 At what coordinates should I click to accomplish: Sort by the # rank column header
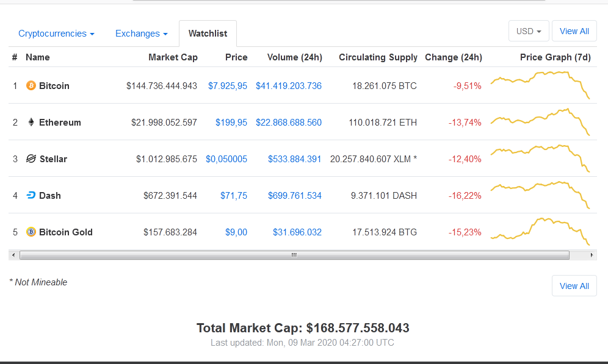(15, 57)
